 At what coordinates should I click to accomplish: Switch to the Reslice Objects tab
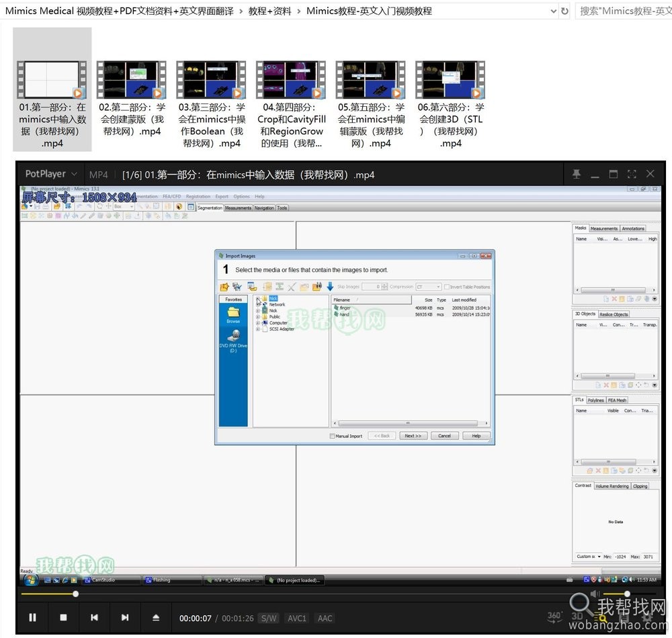click(614, 314)
